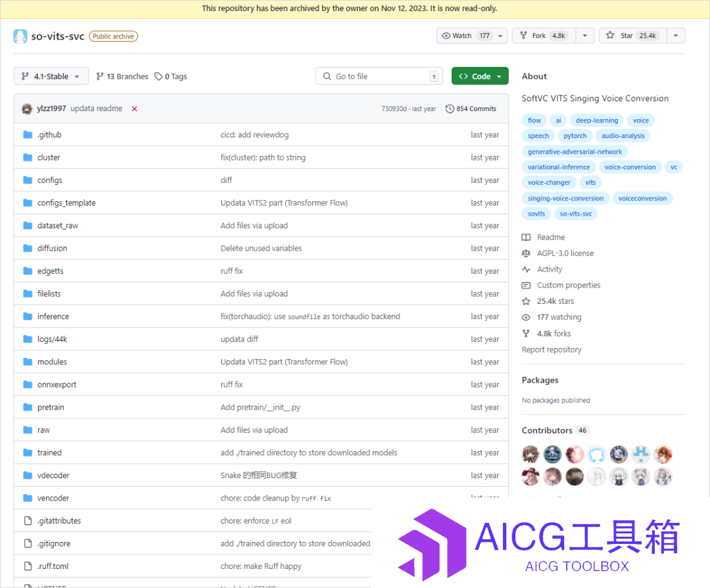Click the 730930d commit hash
Viewport: 710px width, 588px height.
click(x=394, y=109)
